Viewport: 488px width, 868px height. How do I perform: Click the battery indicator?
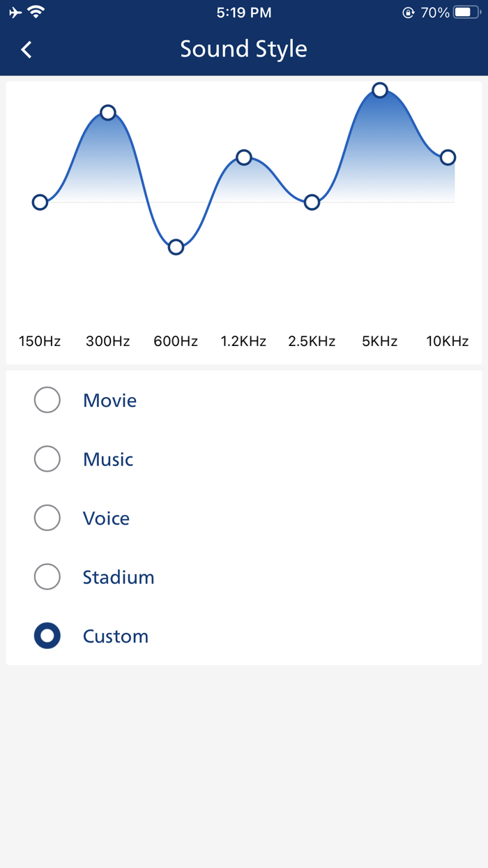[465, 11]
